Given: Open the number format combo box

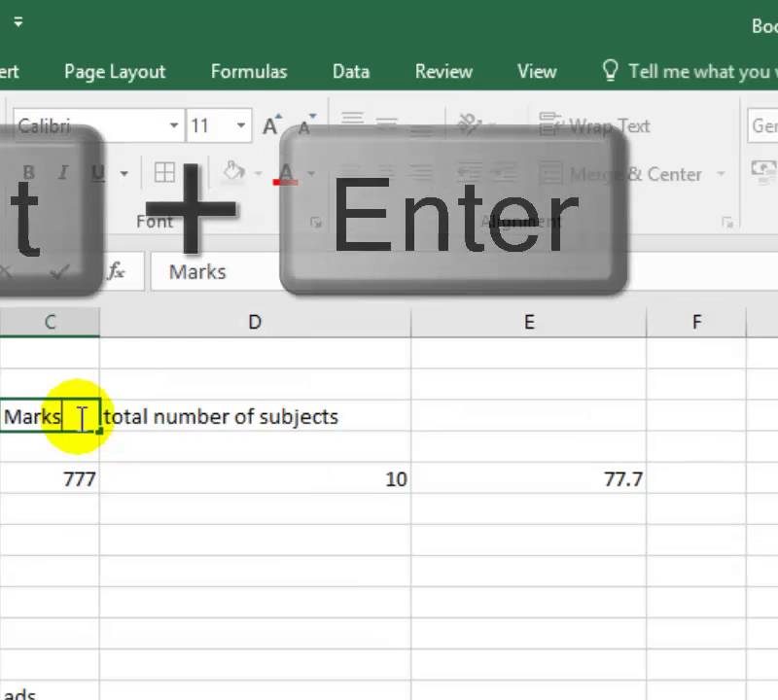Looking at the screenshot, I should click(762, 125).
